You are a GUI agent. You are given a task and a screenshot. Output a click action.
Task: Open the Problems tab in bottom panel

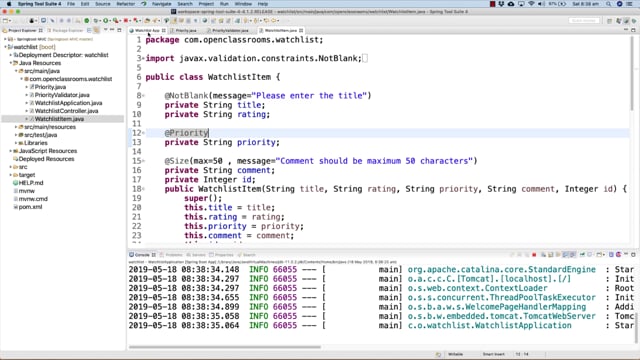[174, 255]
